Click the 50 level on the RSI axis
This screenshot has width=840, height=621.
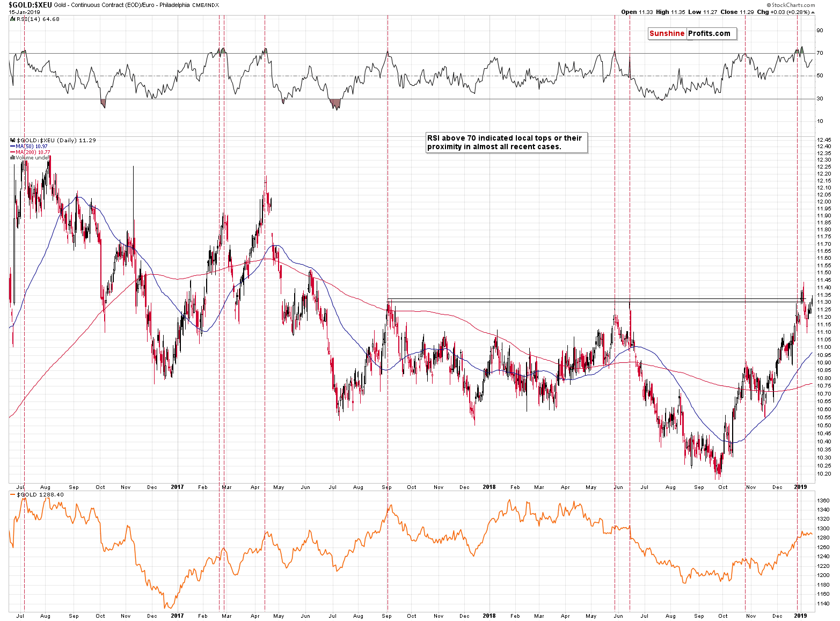pos(820,76)
